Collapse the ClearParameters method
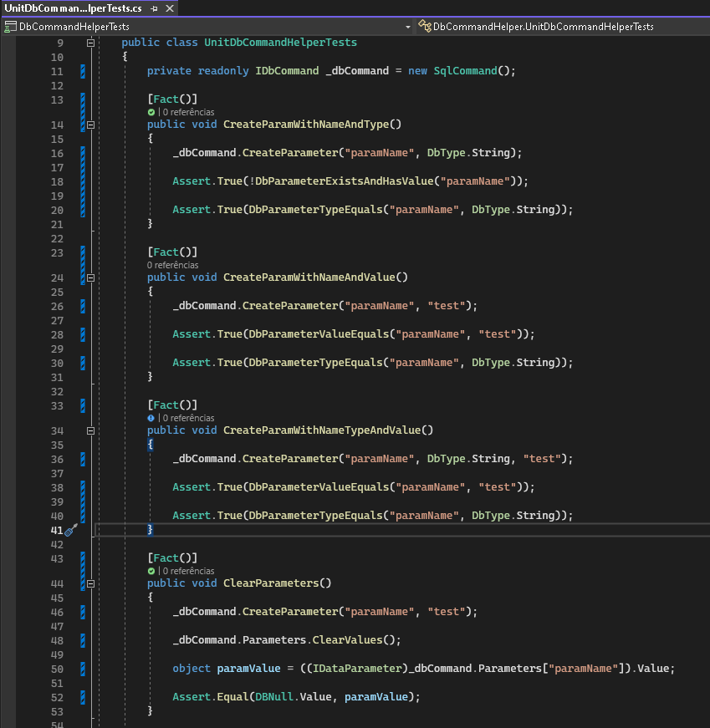 (x=90, y=584)
